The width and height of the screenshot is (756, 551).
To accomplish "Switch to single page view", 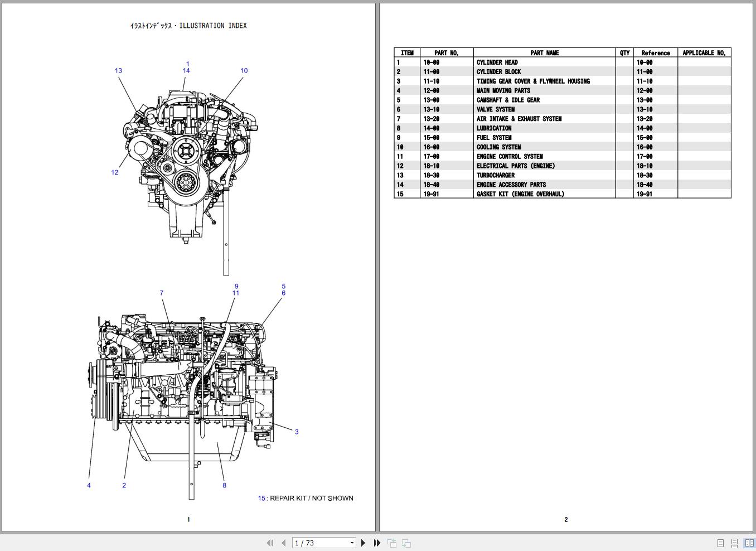I will point(720,543).
